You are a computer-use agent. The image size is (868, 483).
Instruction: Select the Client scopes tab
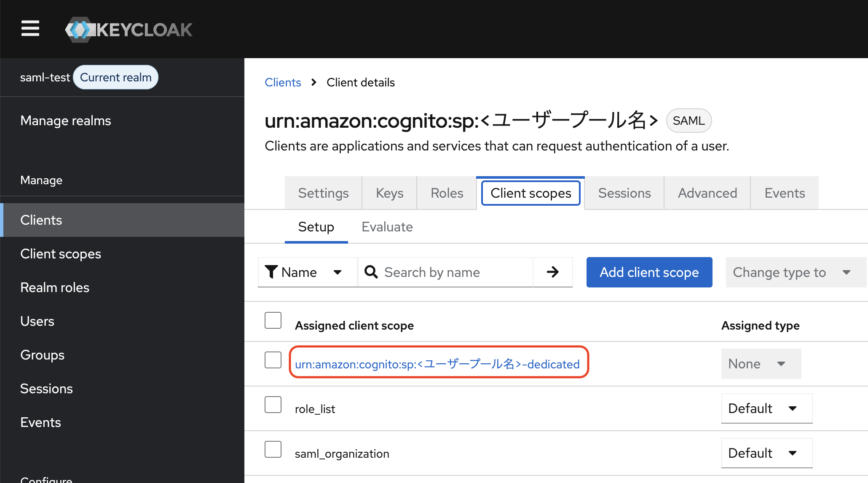(x=530, y=193)
